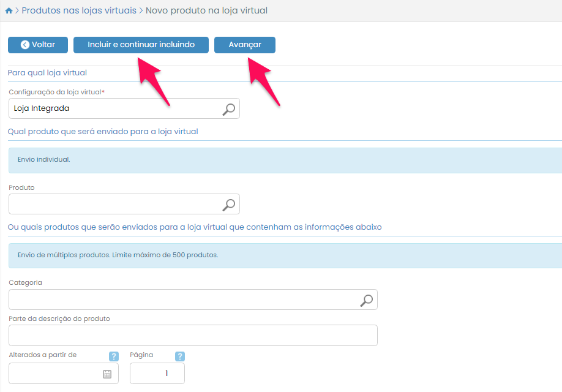Click the magnifier icon in Produto field

coord(228,205)
